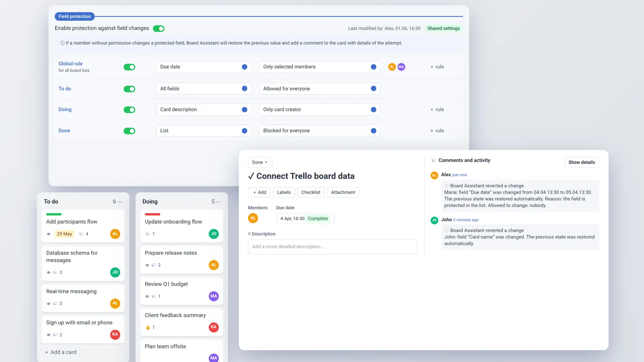This screenshot has width=644, height=362.
Task: Click MA avatar on Review Q1 budget card
Action: point(214,296)
